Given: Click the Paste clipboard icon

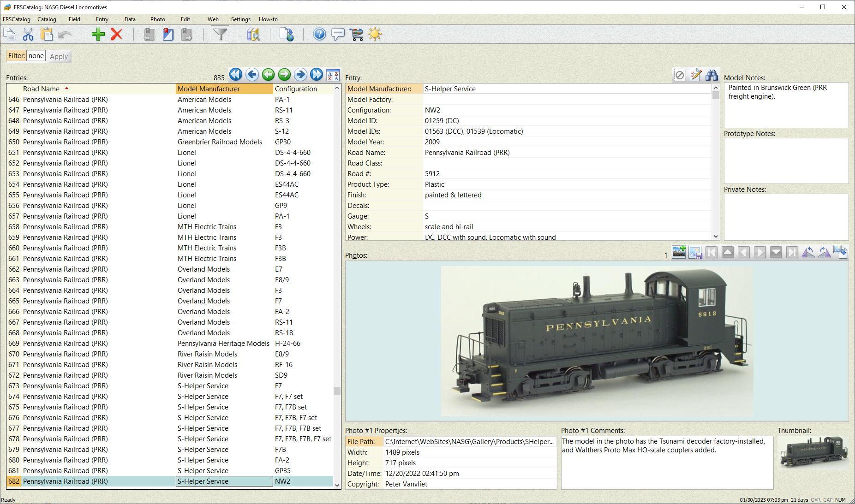Looking at the screenshot, I should pos(47,34).
